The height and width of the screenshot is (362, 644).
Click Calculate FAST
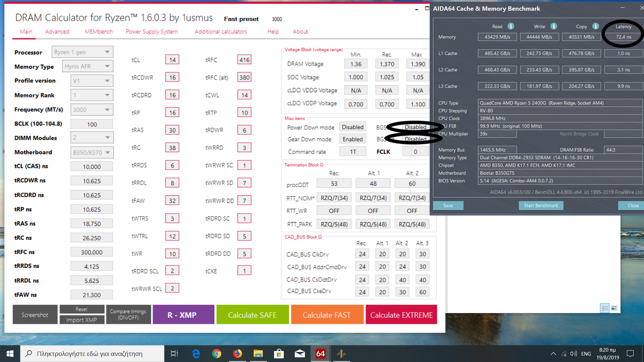[327, 315]
